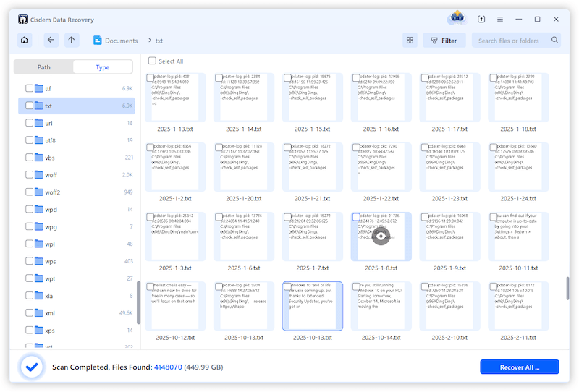Click the Home icon in toolbar
579x392 pixels.
pos(25,41)
